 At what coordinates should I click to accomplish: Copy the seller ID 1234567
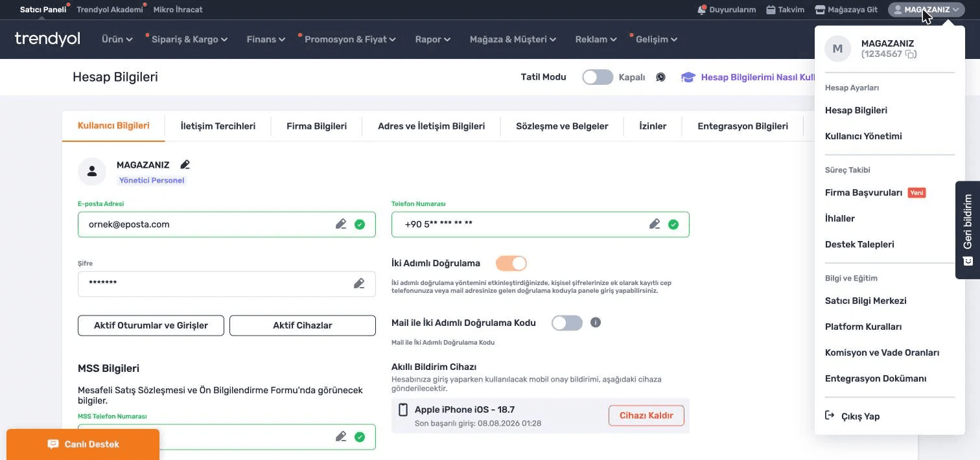(x=911, y=54)
